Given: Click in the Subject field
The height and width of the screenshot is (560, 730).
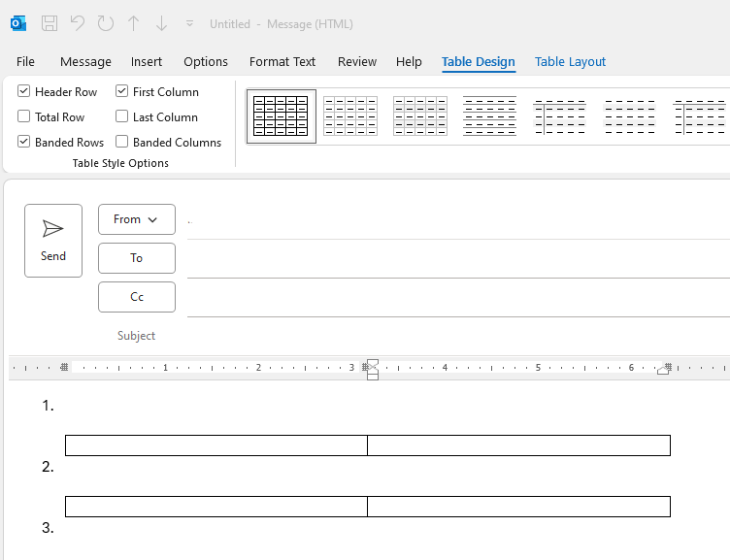Looking at the screenshot, I should 458,336.
